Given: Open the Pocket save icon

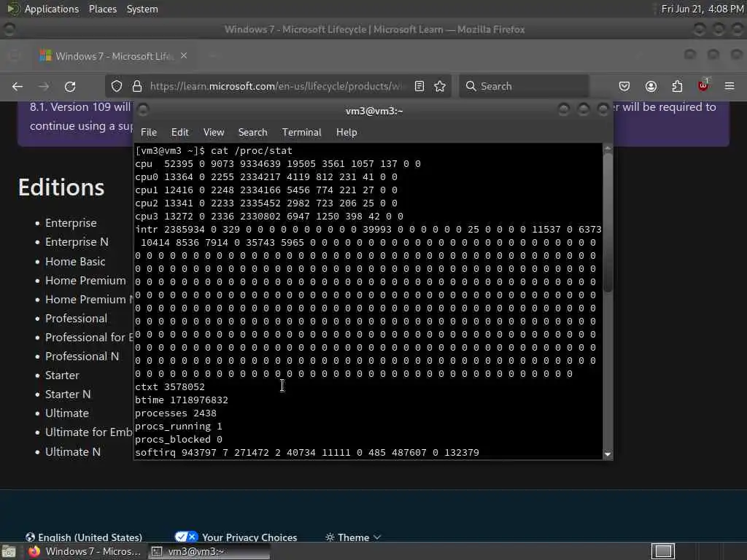Looking at the screenshot, I should coord(624,86).
